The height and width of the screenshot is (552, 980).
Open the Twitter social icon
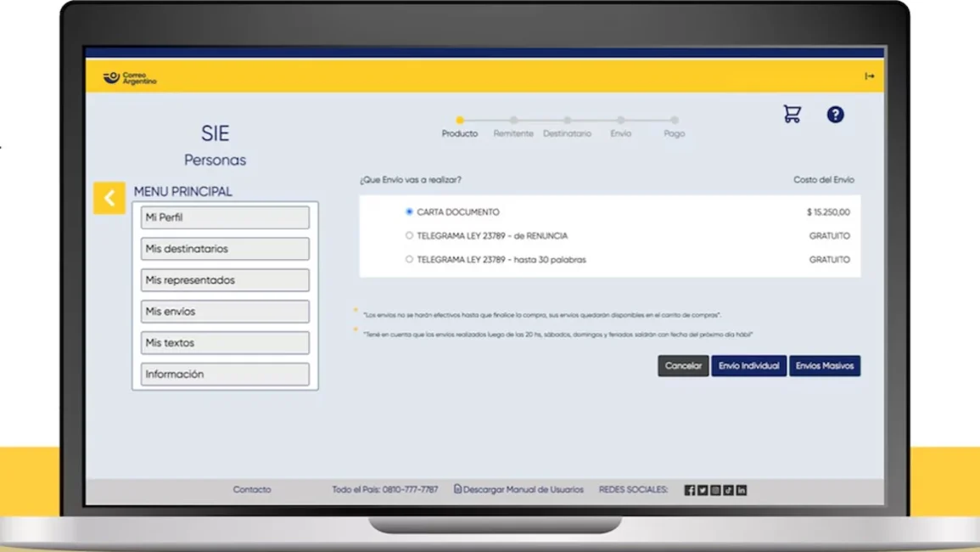(x=703, y=490)
